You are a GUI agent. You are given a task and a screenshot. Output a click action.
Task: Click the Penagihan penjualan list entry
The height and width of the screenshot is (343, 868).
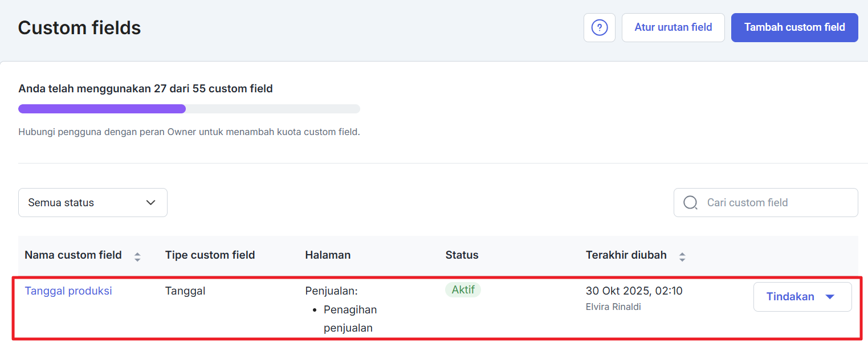350,318
